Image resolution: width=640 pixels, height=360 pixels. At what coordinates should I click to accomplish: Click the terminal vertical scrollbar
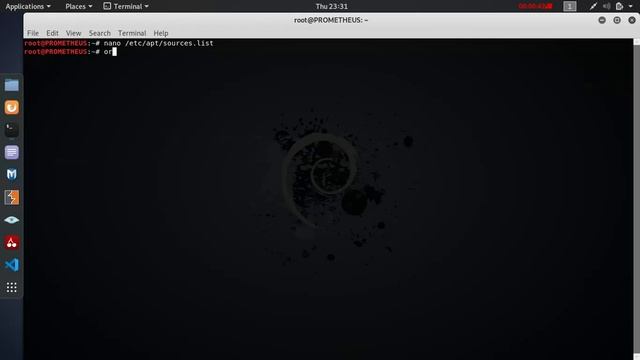[x=636, y=199]
